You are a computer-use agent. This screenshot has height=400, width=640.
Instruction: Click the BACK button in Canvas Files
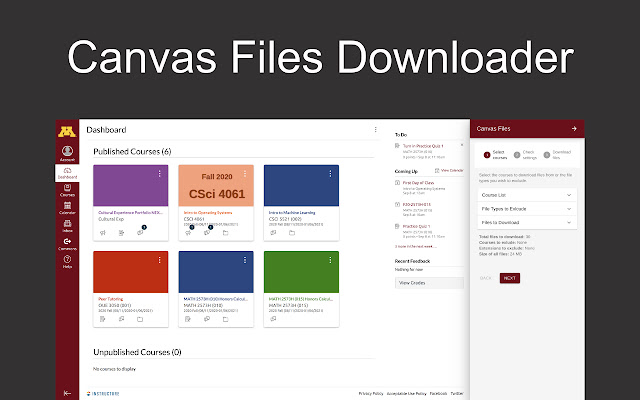coord(486,278)
